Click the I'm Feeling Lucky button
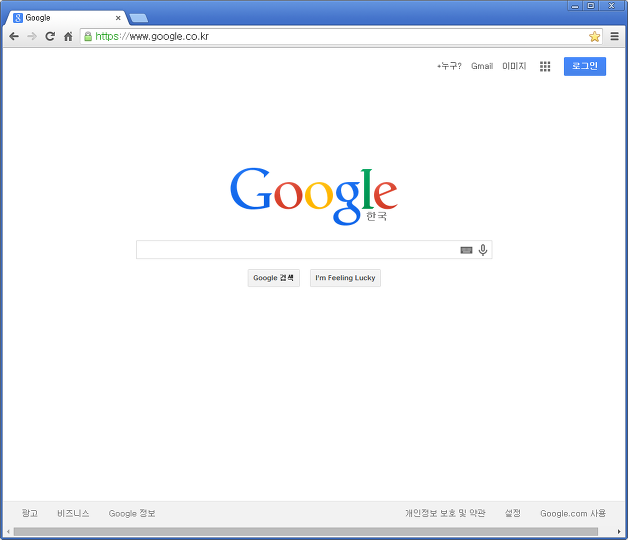Screen dimensions: 628x540 coord(345,278)
